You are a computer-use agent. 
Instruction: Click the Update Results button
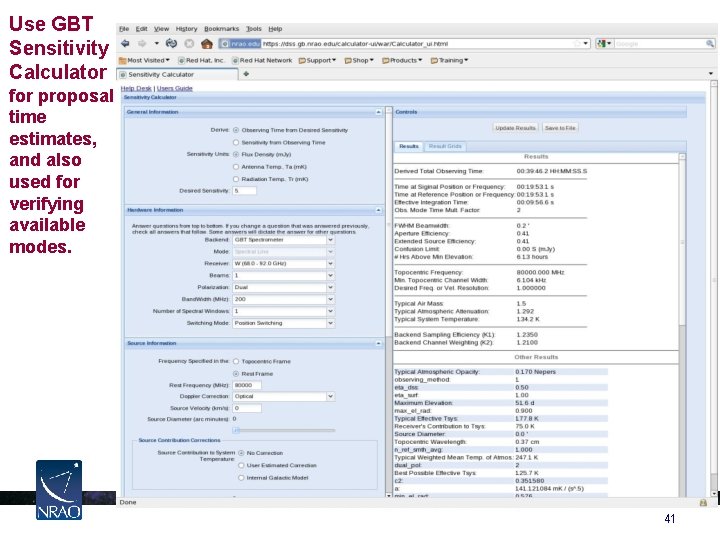click(x=516, y=128)
